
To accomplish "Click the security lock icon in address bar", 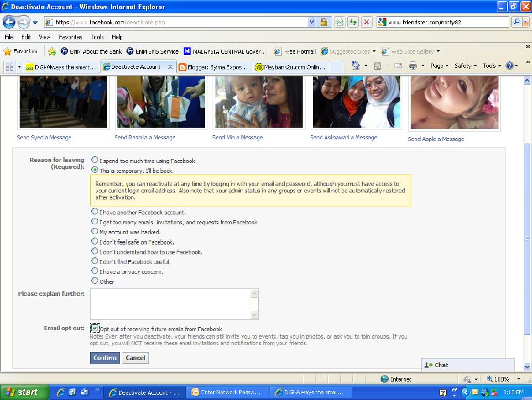I will 323,23.
